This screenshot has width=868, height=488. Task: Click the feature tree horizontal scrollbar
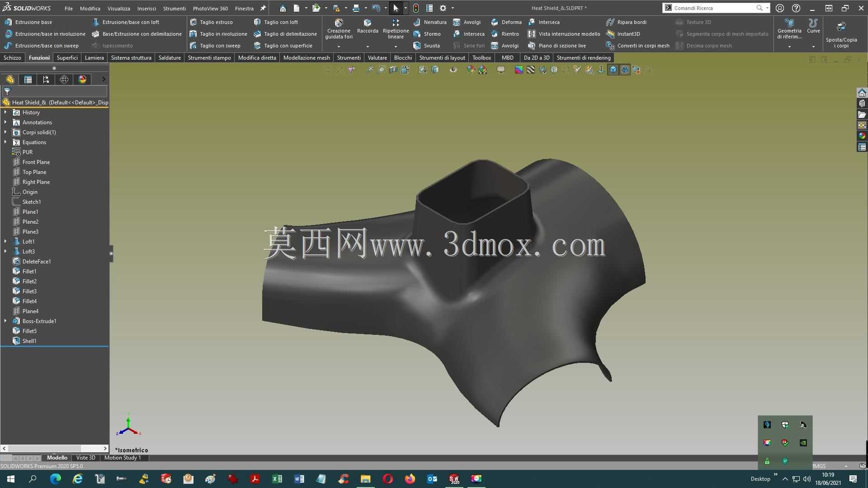[55, 449]
